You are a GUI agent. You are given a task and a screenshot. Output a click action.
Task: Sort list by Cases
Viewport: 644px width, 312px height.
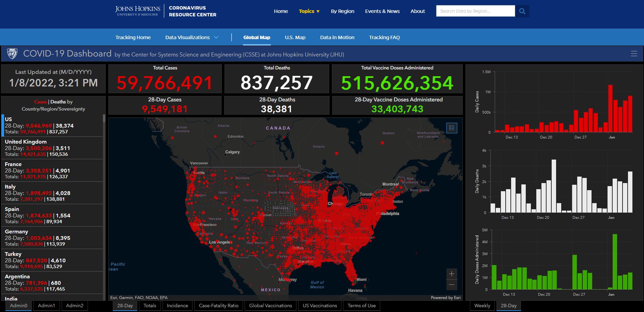click(x=41, y=102)
